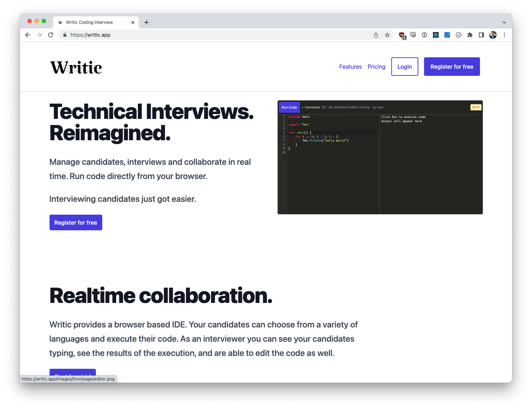The width and height of the screenshot is (532, 409).
Task: Click the macOS red close window button
Action: (x=30, y=21)
